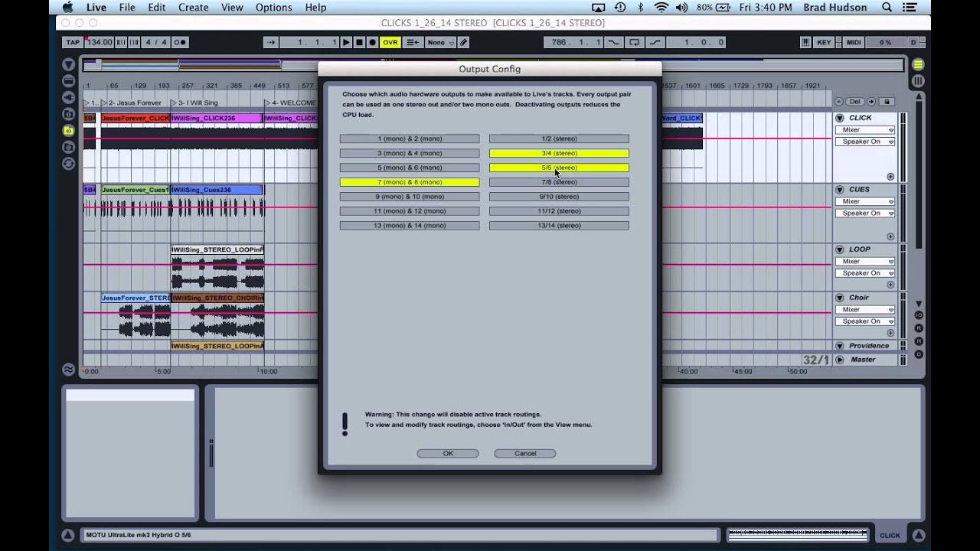
Task: Open CLICK track Speaker On control chooser
Action: click(x=865, y=142)
